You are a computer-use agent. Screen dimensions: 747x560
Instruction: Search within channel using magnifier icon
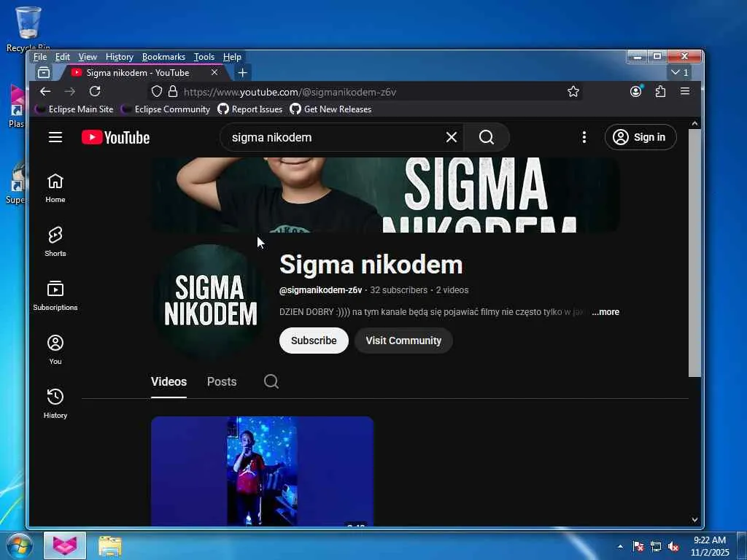(271, 381)
